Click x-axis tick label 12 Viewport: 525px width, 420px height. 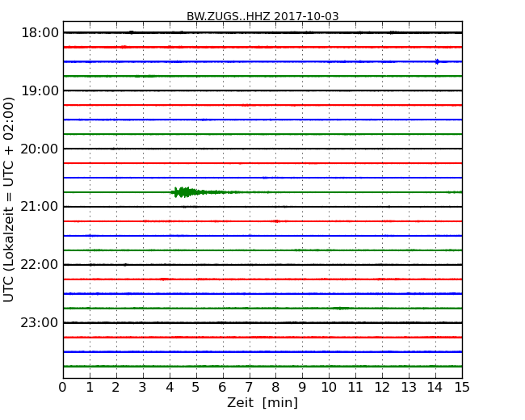point(382,388)
